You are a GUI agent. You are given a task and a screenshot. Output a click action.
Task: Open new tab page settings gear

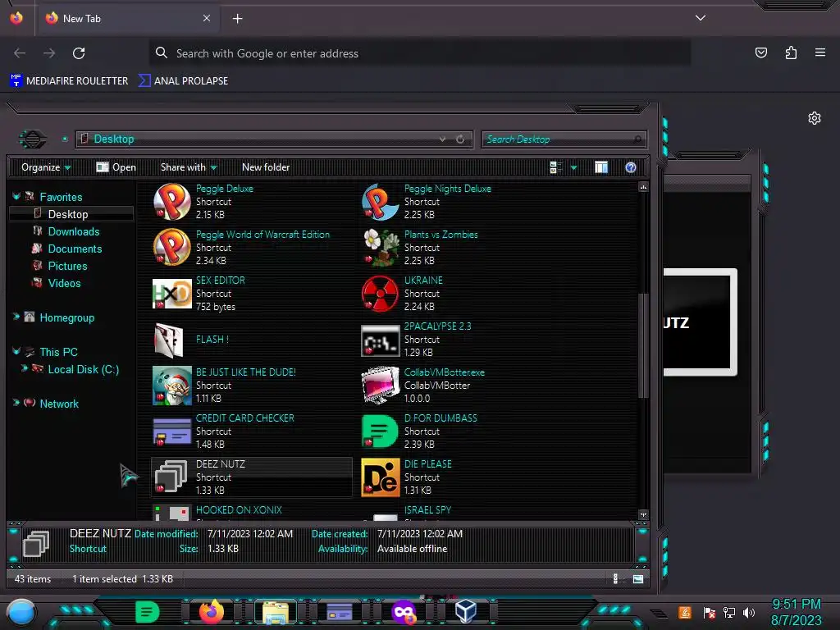(815, 118)
